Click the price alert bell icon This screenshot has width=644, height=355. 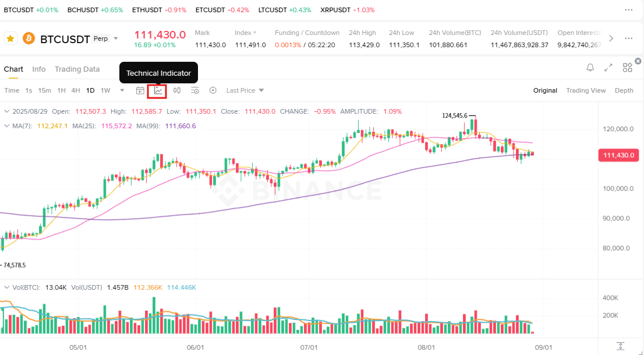(590, 68)
